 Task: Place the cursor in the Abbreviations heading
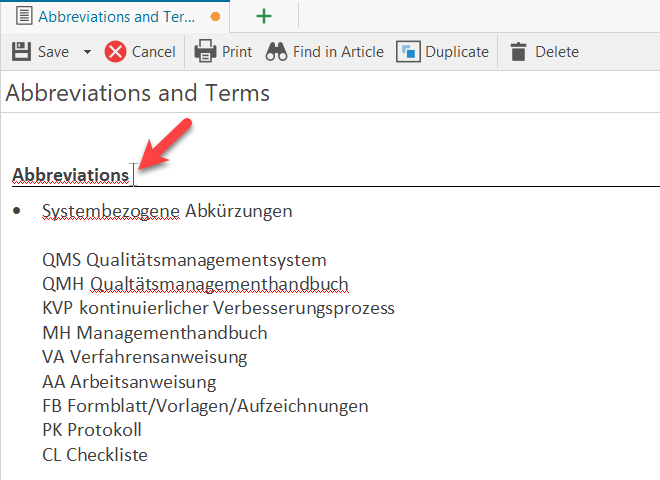(x=70, y=175)
